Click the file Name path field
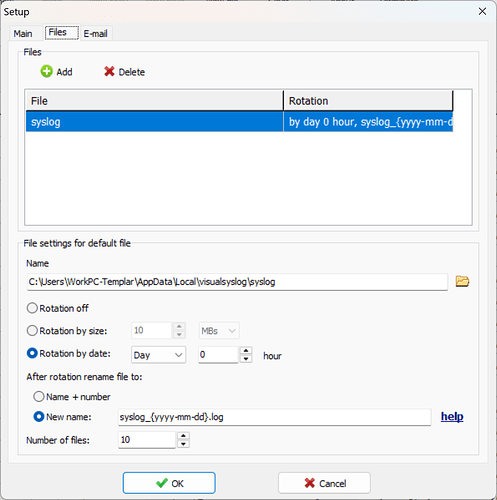Image resolution: width=497 pixels, height=500 pixels. point(237,282)
